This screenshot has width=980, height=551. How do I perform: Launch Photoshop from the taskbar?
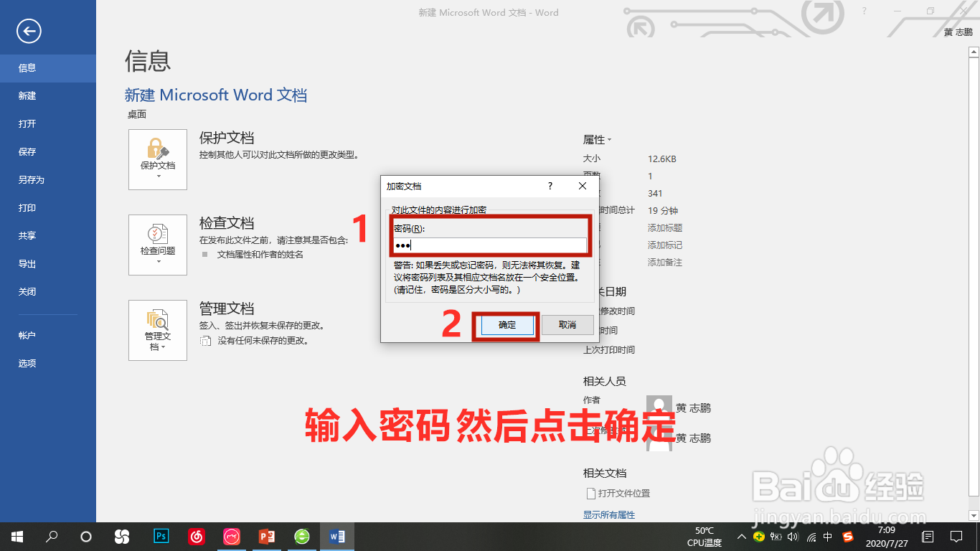161,536
